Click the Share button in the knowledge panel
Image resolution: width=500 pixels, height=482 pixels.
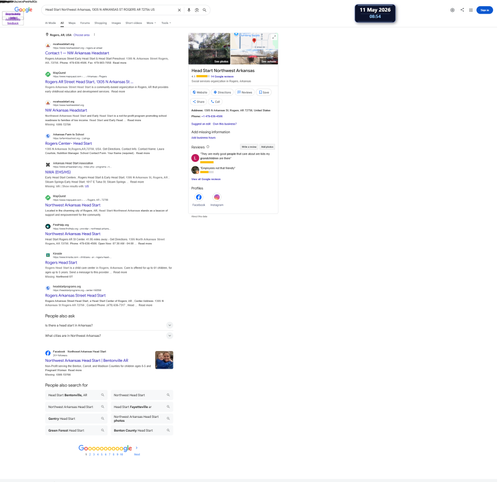click(x=199, y=102)
